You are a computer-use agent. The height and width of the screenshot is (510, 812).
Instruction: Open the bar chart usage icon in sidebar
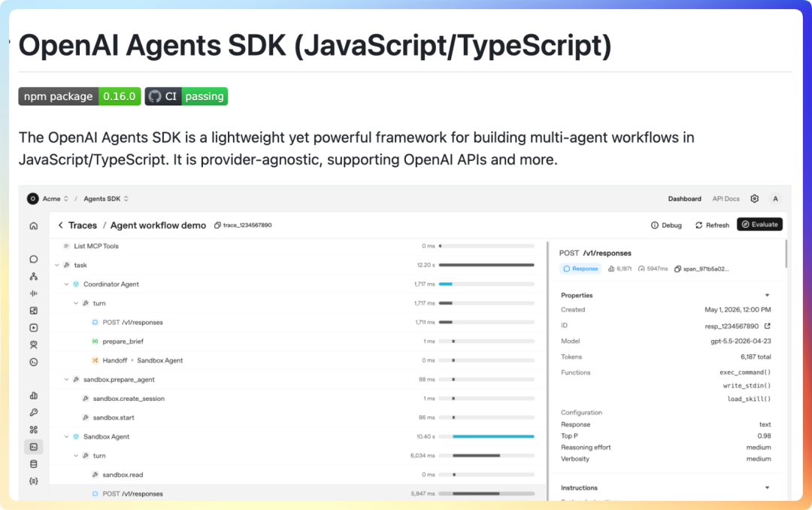click(34, 396)
